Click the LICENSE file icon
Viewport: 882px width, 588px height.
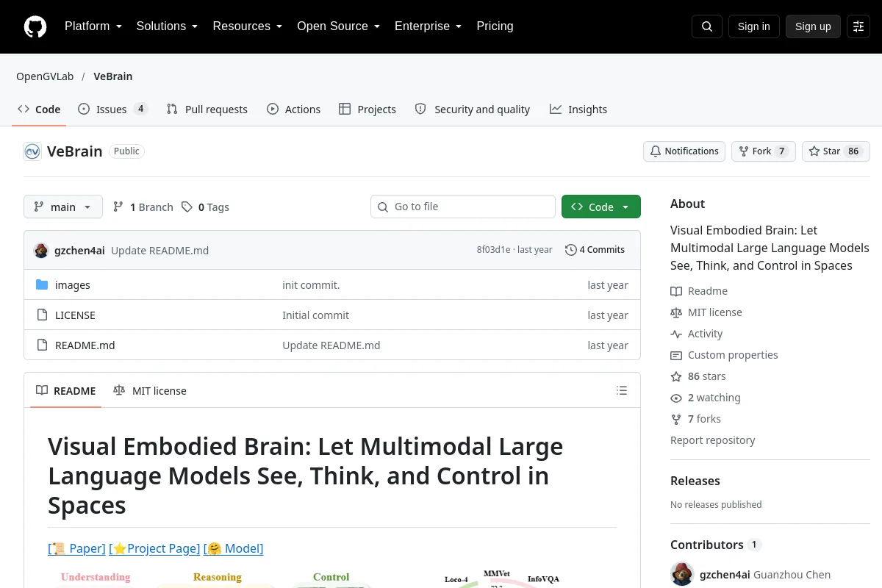[42, 315]
